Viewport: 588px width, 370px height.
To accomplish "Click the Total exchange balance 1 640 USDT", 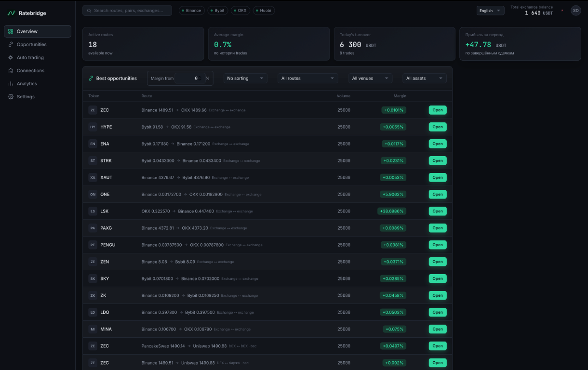I will (x=532, y=10).
